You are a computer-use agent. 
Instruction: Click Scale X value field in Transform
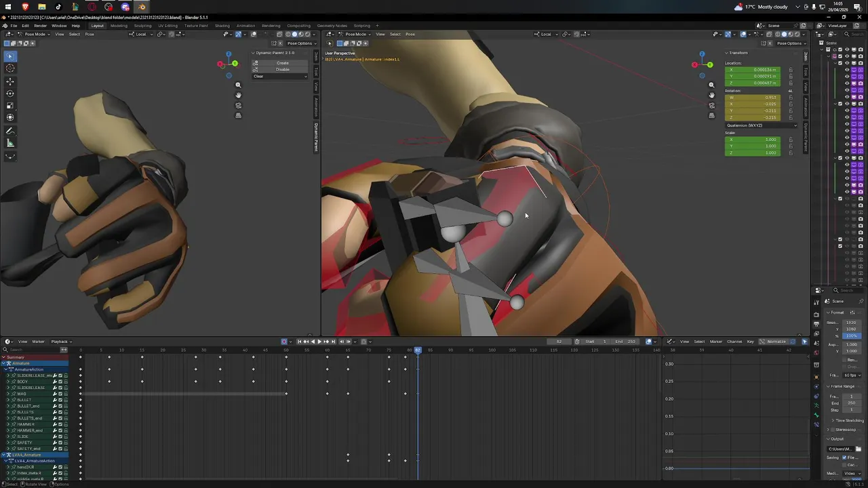pyautogui.click(x=753, y=140)
